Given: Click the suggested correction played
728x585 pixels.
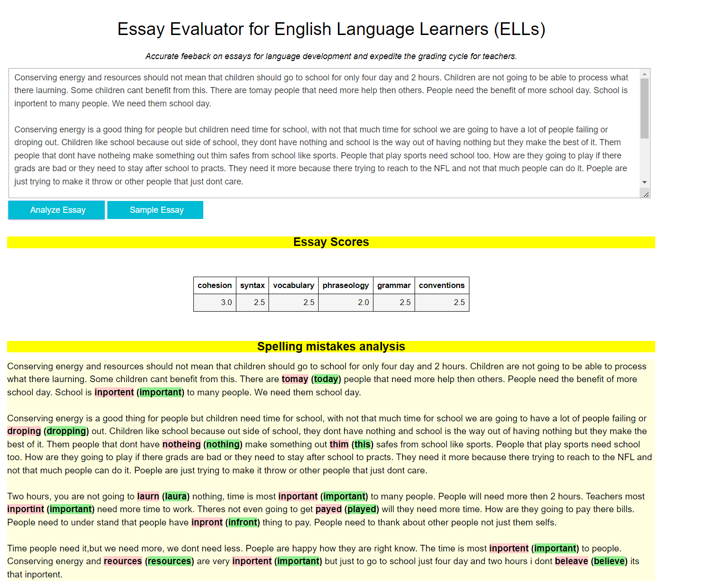Looking at the screenshot, I should pyautogui.click(x=362, y=509).
